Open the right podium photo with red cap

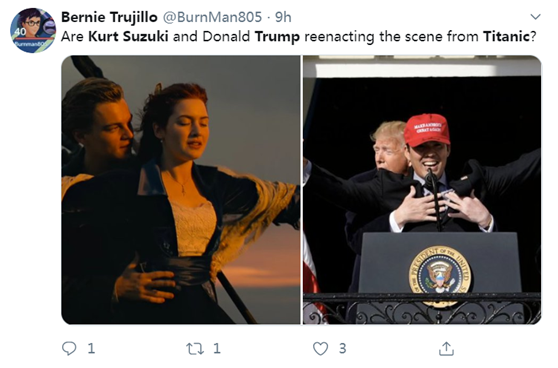422,190
